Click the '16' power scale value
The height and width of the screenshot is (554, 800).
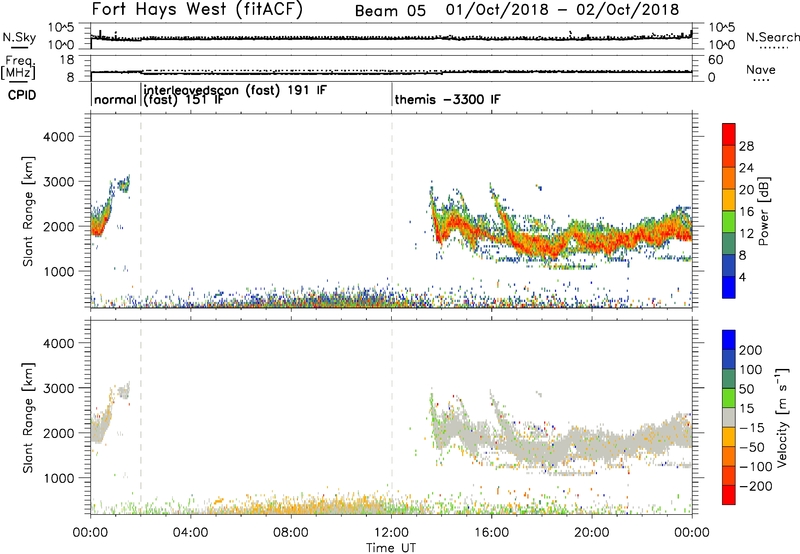[x=746, y=212]
